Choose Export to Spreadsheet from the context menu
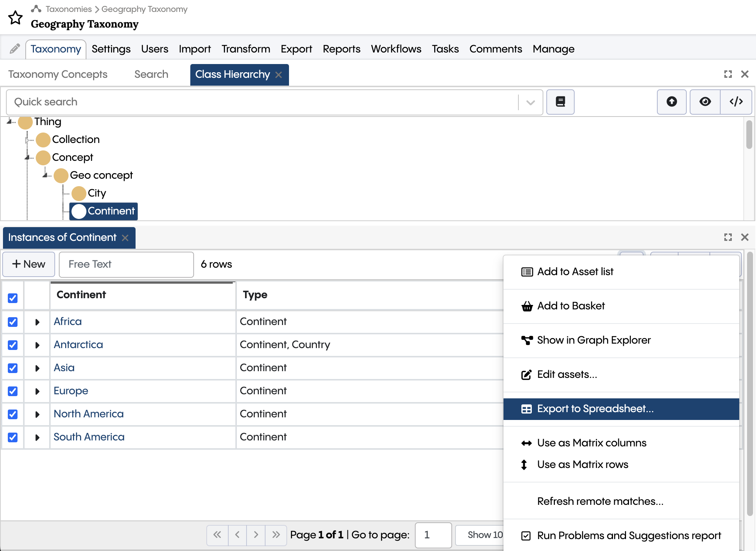This screenshot has height=551, width=756. point(595,408)
